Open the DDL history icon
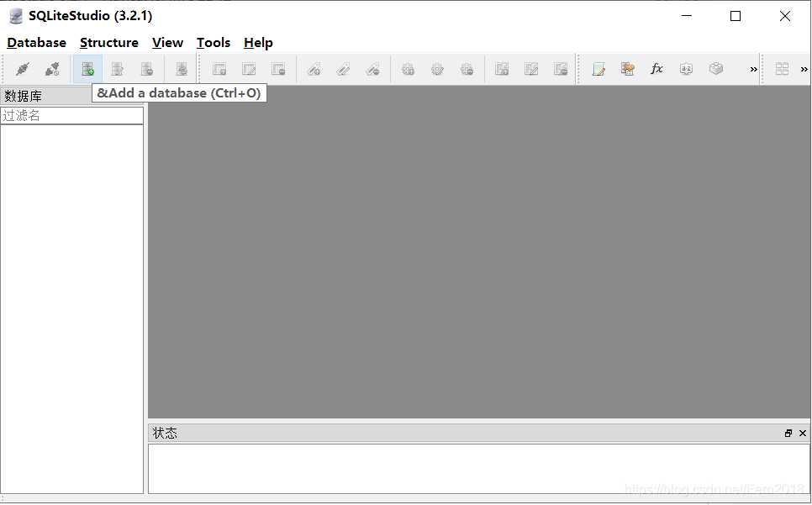Screen dimensions: 812x505 (628, 69)
